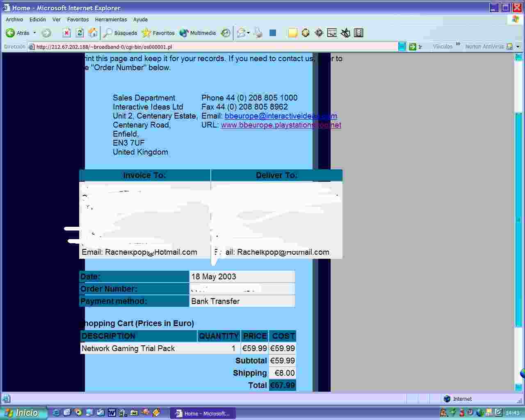Click the scrollbar down arrow
The height and width of the screenshot is (420, 525).
point(518,387)
